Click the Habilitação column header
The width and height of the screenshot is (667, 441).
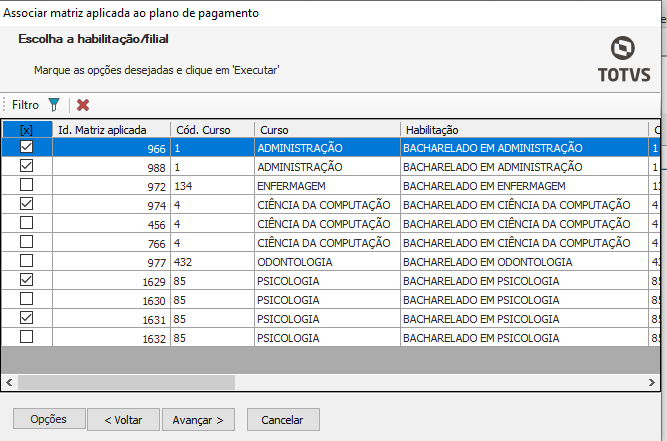(x=524, y=130)
